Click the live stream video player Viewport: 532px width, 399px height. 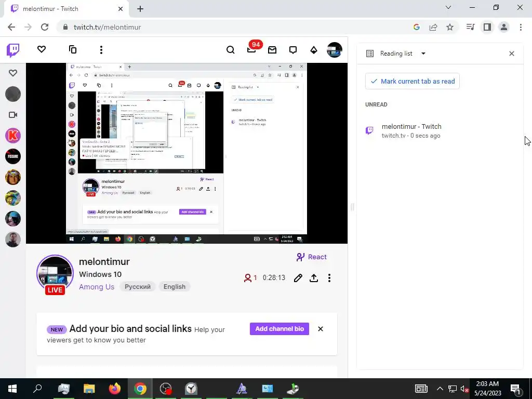coord(187,153)
